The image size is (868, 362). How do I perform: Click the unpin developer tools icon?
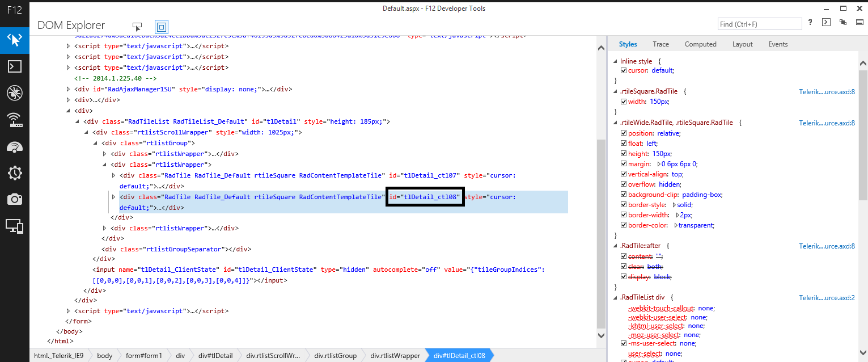point(844,23)
